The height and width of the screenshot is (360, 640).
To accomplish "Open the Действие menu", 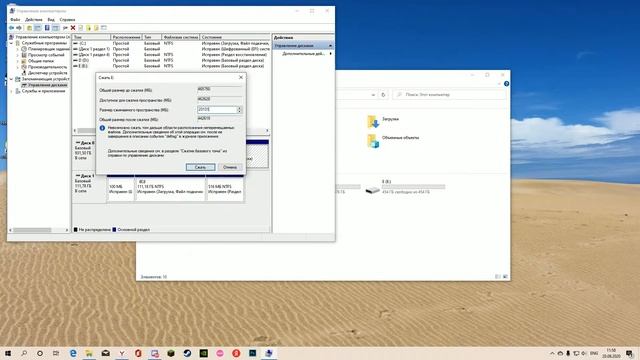I will tap(33, 20).
